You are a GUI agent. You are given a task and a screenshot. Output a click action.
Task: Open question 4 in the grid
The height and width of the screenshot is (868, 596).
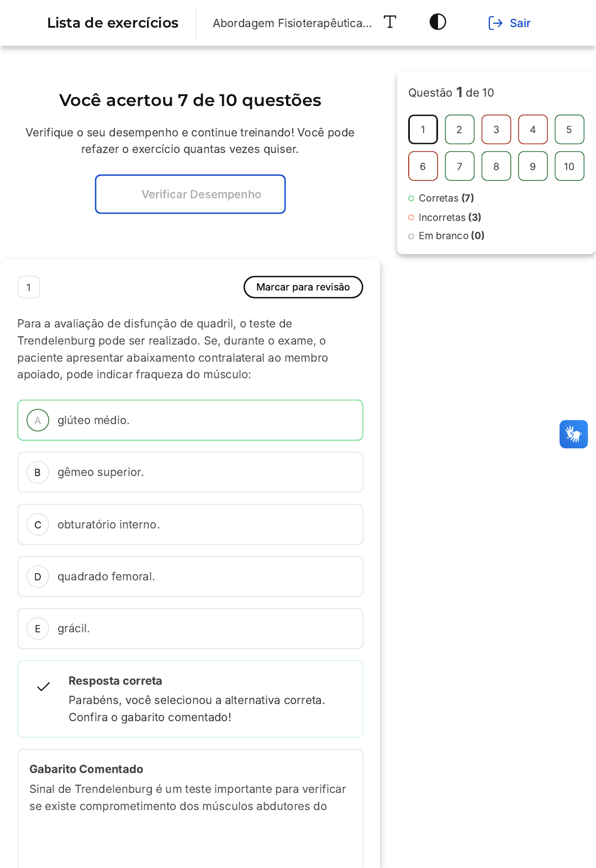click(x=532, y=130)
